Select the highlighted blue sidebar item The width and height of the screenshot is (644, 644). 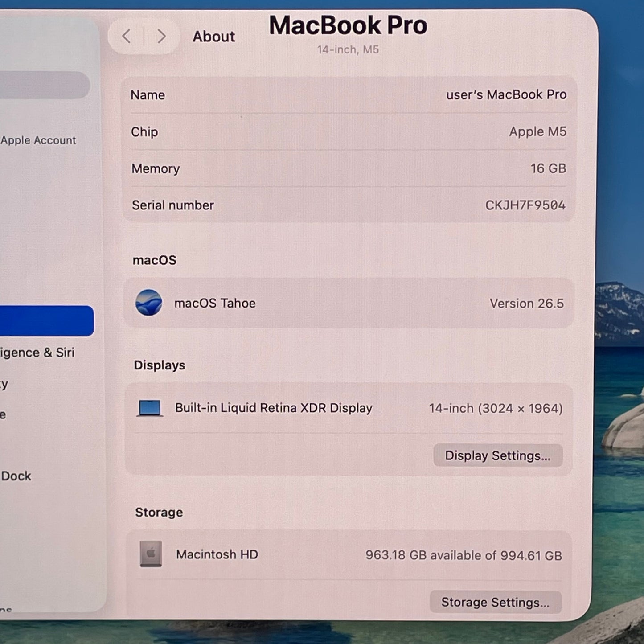[x=47, y=321]
